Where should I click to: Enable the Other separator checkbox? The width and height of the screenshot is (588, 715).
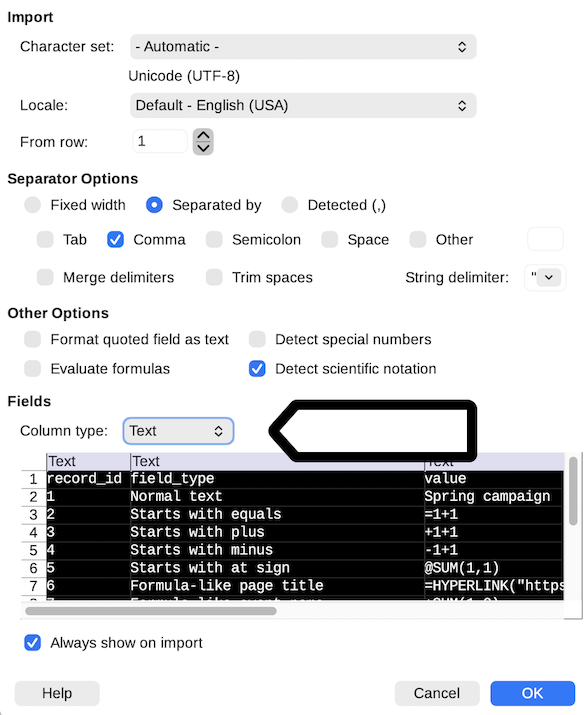click(x=417, y=239)
